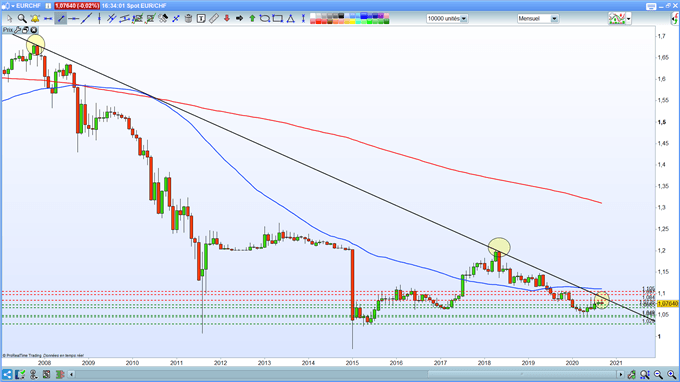This screenshot has width=680, height=382.
Task: Select the ellipse drawing tool
Action: pos(265,19)
